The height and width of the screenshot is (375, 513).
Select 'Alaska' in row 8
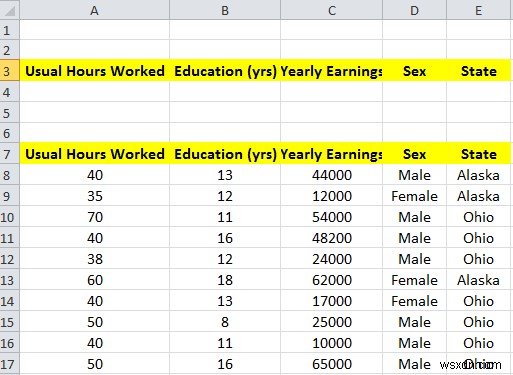479,175
